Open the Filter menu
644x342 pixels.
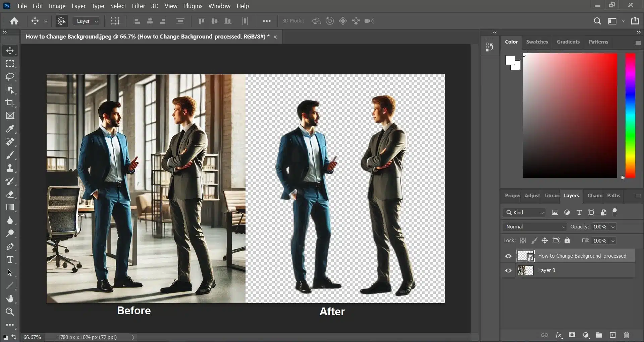pos(138,6)
